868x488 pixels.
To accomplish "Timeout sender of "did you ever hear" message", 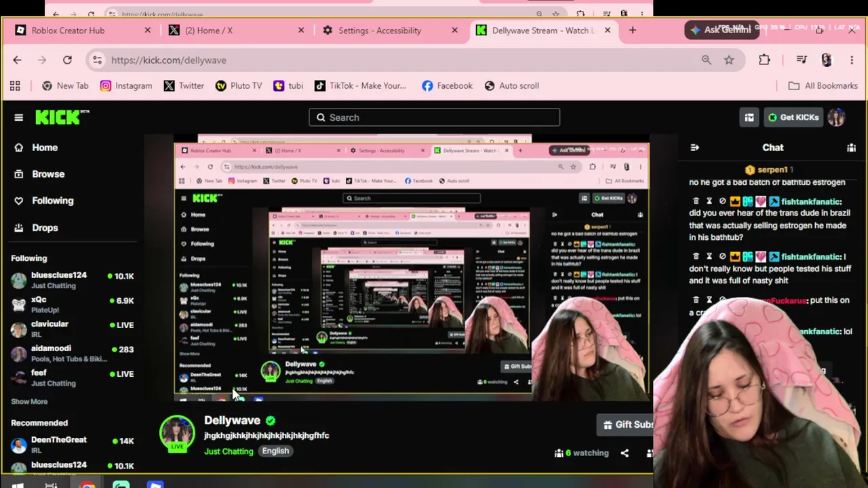I will (709, 201).
